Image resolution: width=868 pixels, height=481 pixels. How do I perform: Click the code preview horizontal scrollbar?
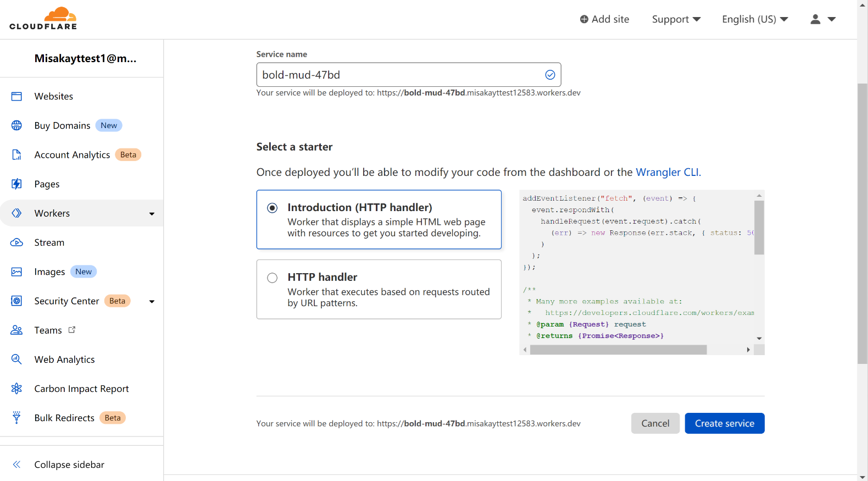[x=618, y=350]
